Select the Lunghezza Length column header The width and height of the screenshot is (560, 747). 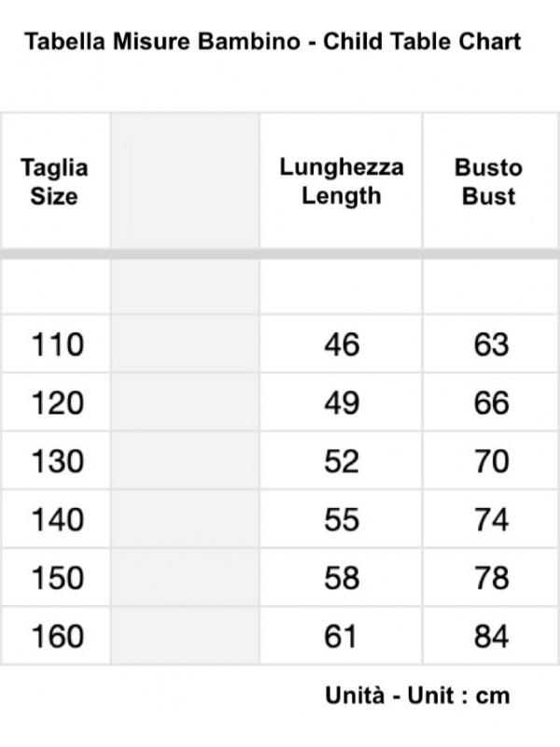coord(342,181)
